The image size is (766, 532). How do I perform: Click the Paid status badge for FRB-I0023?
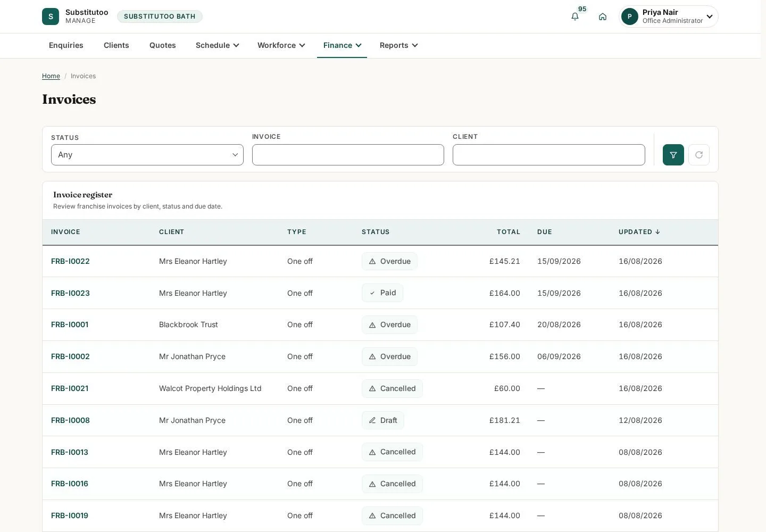pyautogui.click(x=382, y=293)
